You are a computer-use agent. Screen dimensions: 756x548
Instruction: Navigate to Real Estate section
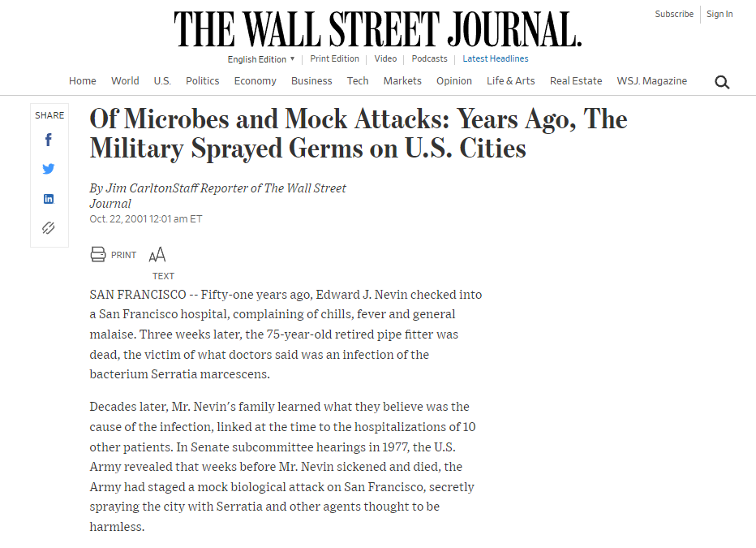pos(576,81)
